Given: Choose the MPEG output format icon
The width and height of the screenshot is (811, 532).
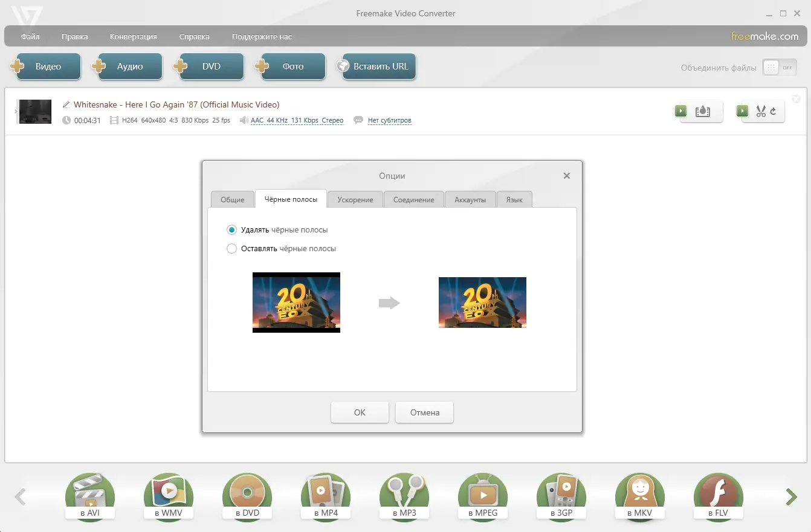Looking at the screenshot, I should tap(483, 498).
